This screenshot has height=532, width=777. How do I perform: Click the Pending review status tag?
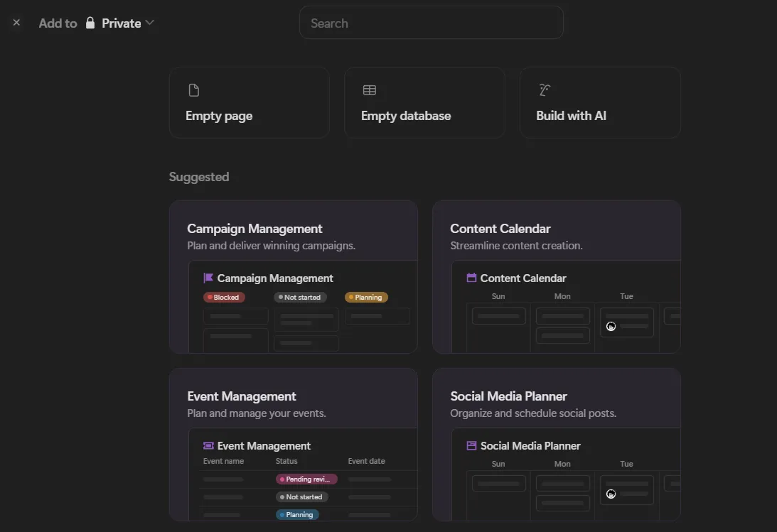pyautogui.click(x=306, y=479)
